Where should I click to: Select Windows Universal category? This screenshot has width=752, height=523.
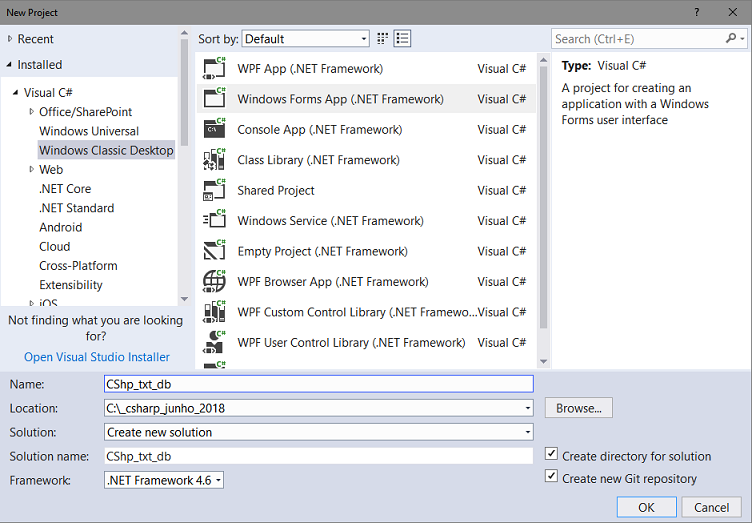(89, 131)
